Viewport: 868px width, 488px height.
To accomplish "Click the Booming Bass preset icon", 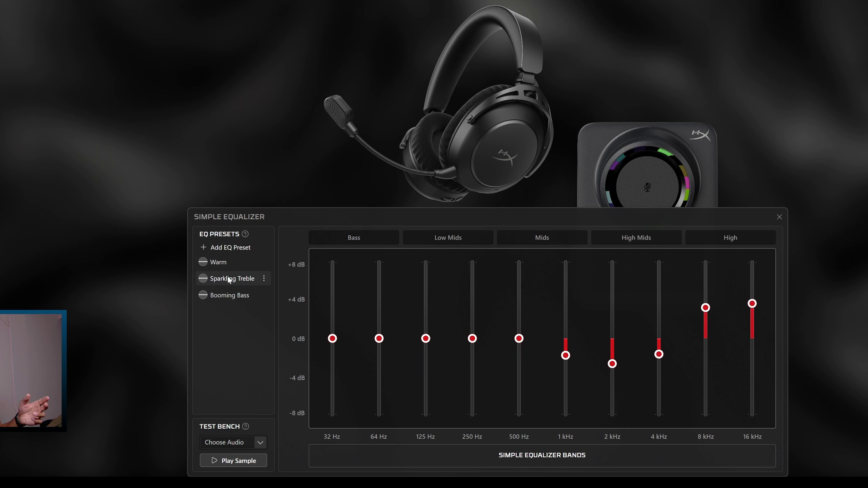I will pos(203,295).
